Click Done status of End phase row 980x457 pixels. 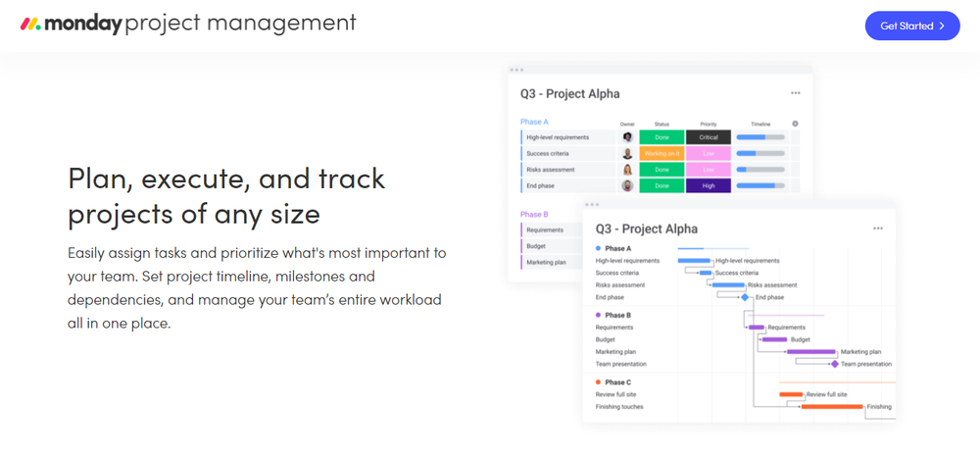click(x=661, y=185)
